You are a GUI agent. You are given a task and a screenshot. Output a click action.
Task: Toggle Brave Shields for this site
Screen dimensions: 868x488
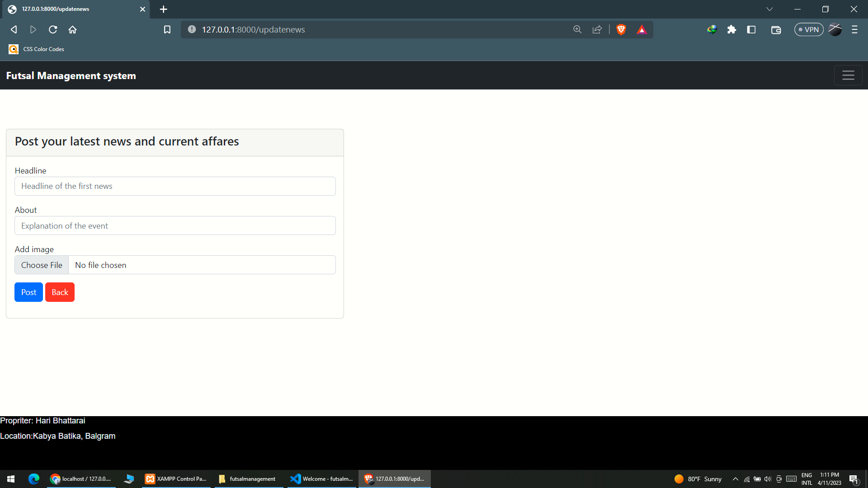(621, 29)
